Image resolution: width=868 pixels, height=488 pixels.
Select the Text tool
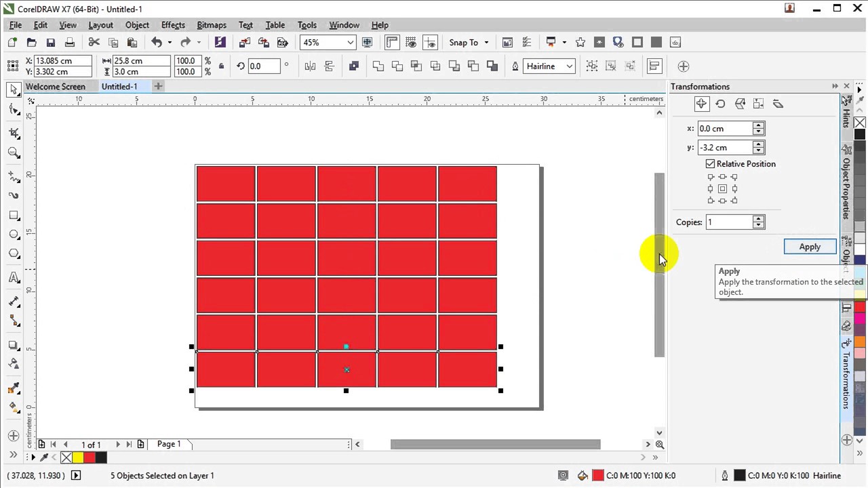(x=14, y=278)
